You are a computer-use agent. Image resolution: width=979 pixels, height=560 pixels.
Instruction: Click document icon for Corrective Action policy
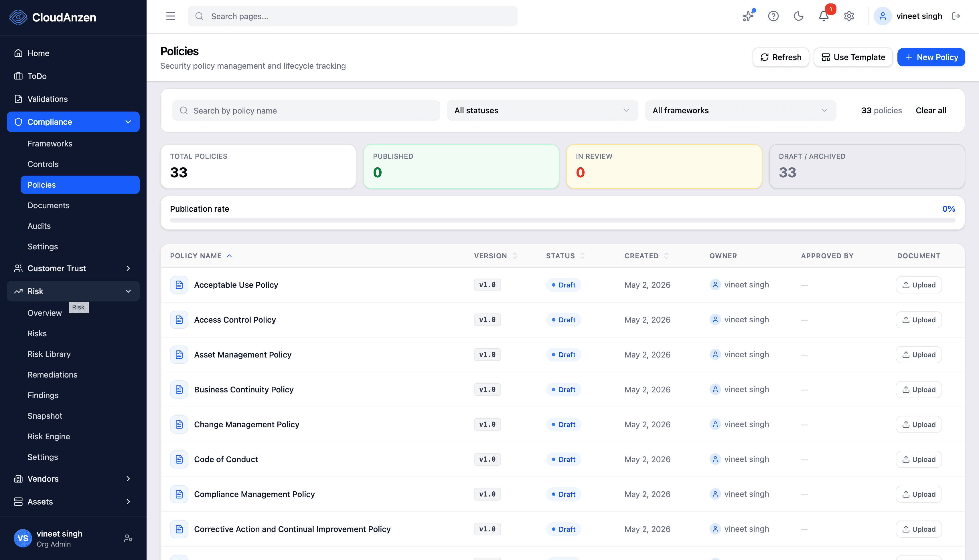click(x=179, y=529)
